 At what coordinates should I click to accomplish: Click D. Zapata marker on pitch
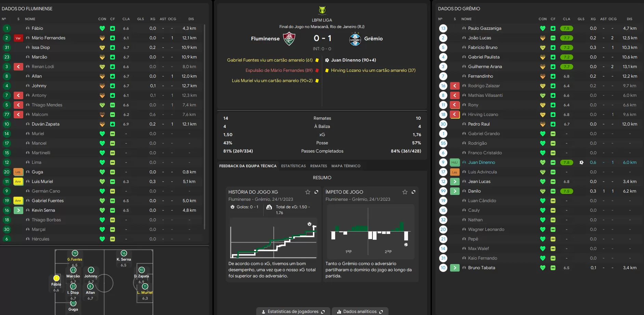coord(142,270)
